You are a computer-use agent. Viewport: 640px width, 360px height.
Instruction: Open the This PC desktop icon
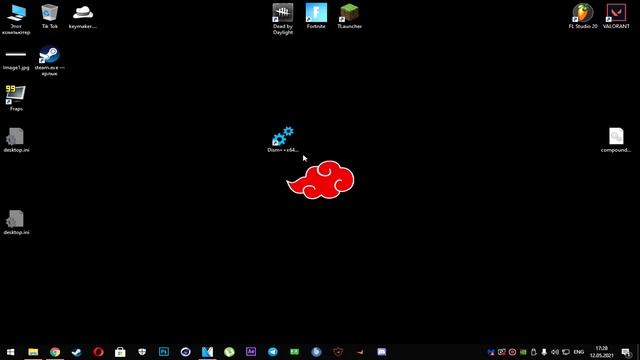(16, 19)
